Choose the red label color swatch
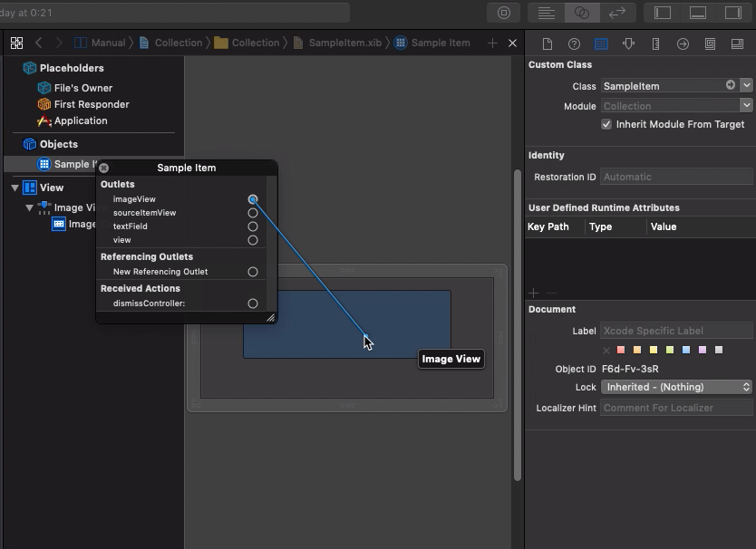This screenshot has height=549, width=756. coord(621,350)
